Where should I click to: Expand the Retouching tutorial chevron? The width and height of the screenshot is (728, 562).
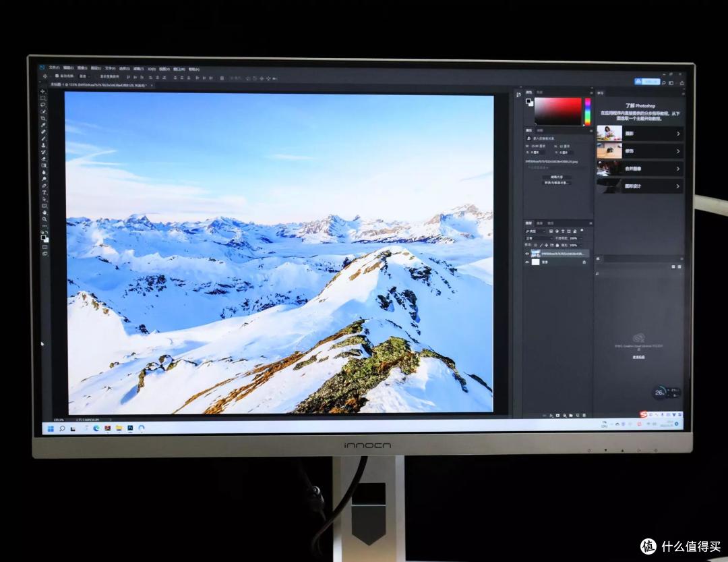tap(678, 151)
